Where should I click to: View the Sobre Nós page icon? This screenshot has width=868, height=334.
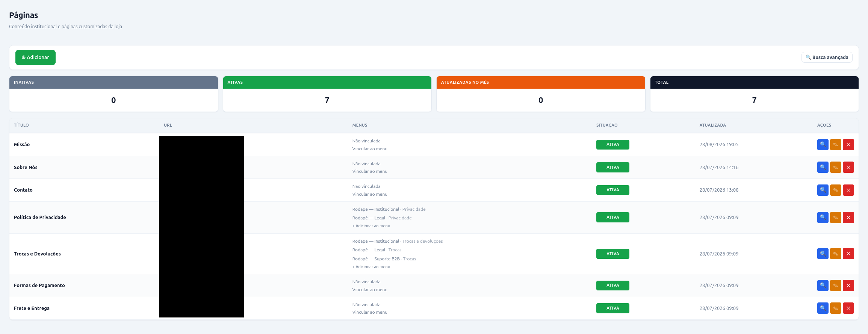(x=823, y=167)
